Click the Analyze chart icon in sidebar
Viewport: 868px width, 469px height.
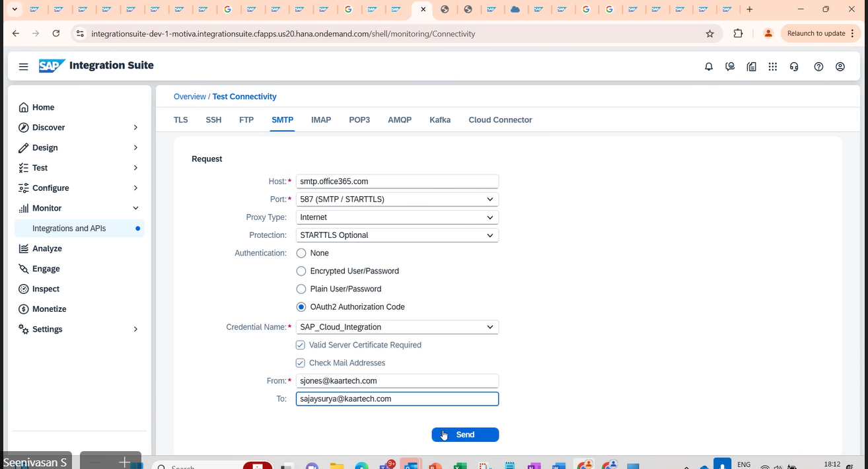[24, 248]
